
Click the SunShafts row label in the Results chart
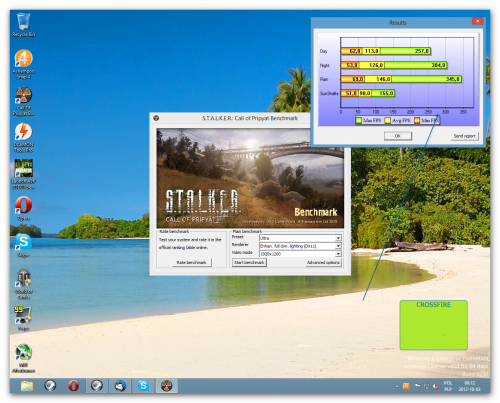pos(329,93)
